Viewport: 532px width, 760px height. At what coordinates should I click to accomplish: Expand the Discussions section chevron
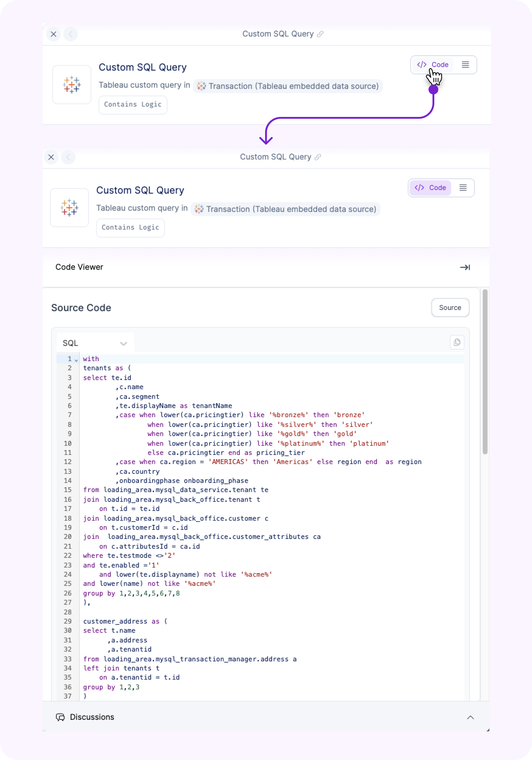coord(470,717)
